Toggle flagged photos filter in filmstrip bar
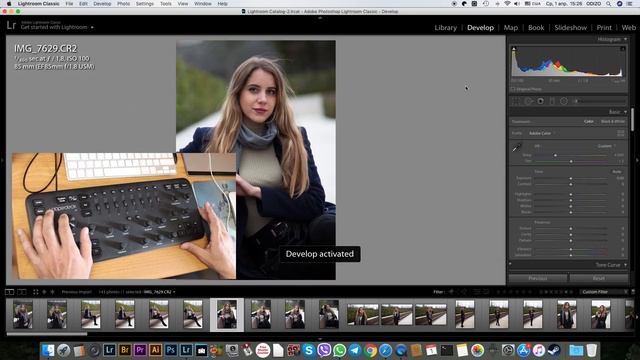Image resolution: width=640 pixels, height=360 pixels. [x=451, y=292]
